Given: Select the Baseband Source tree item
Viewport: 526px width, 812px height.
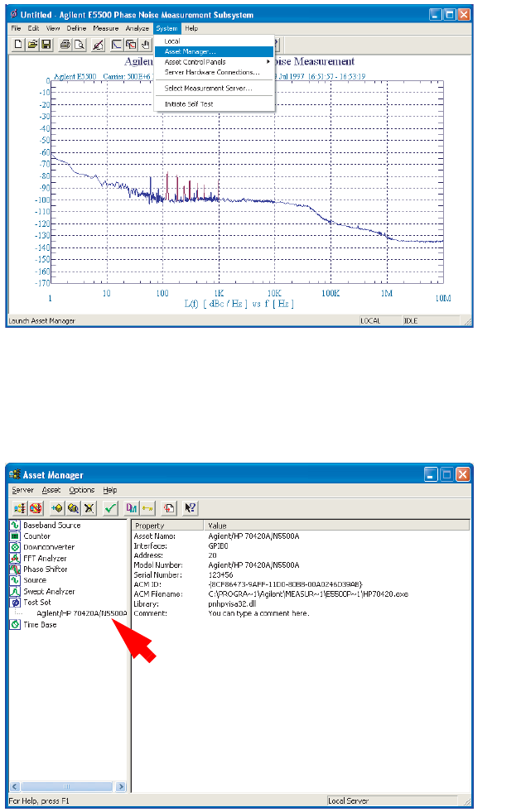Looking at the screenshot, I should pyautogui.click(x=51, y=525).
